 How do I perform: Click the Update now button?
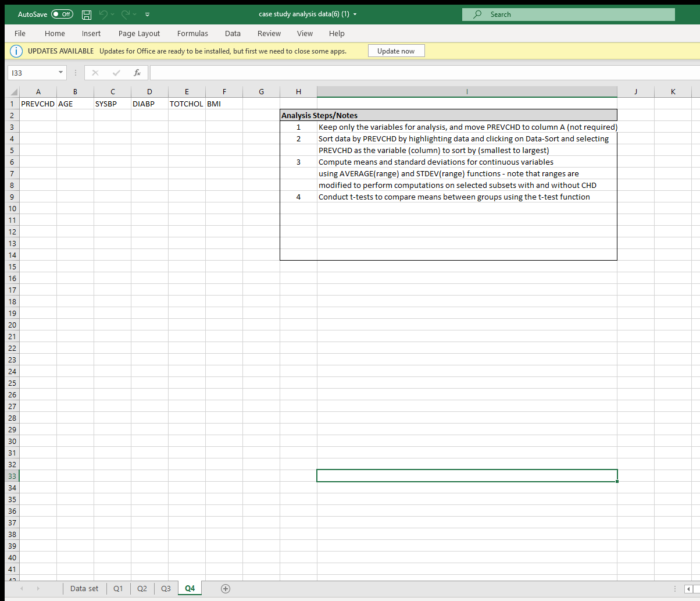[396, 51]
